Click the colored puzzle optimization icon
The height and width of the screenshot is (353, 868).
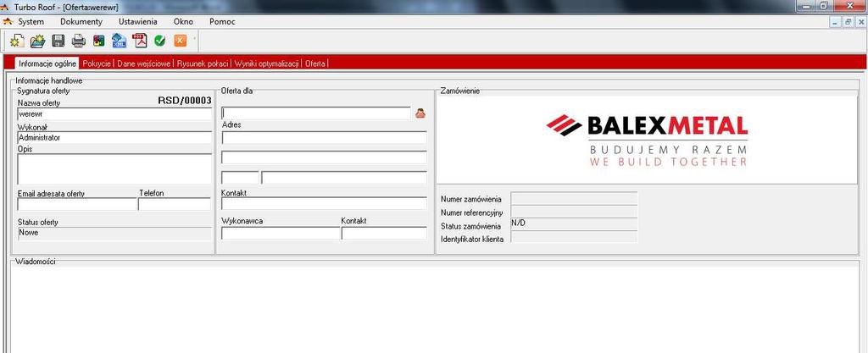pos(98,41)
